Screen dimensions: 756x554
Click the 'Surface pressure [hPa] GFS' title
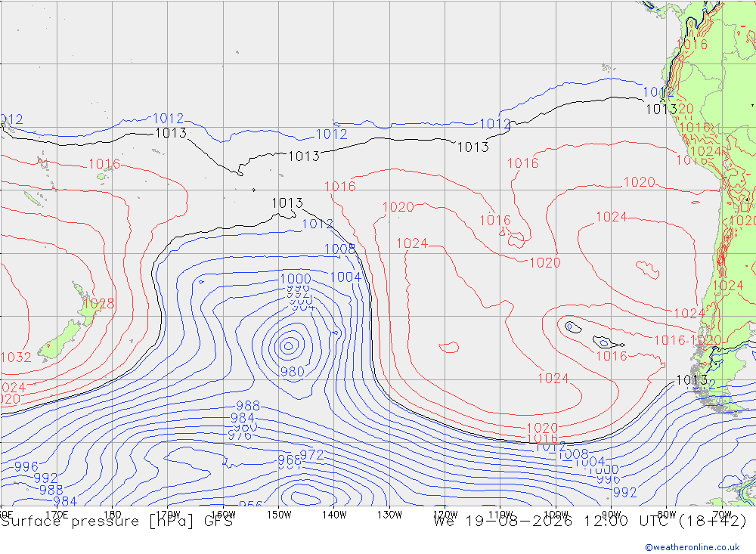tap(116, 522)
